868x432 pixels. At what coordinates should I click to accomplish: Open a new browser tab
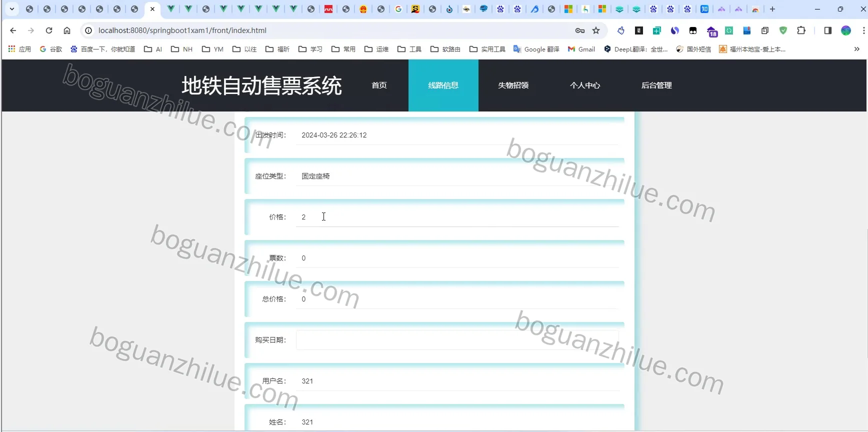(772, 9)
